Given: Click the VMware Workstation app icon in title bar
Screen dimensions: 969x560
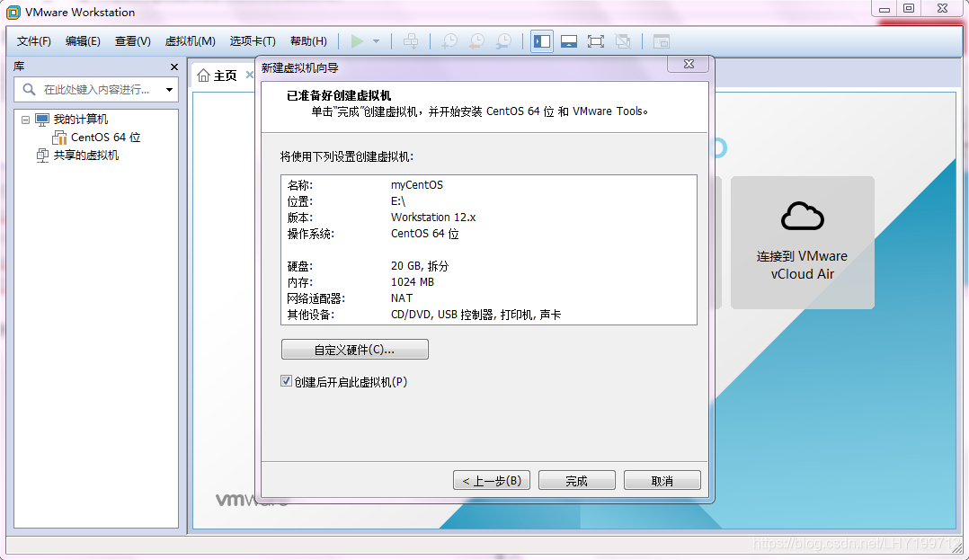Looking at the screenshot, I should click(x=13, y=12).
